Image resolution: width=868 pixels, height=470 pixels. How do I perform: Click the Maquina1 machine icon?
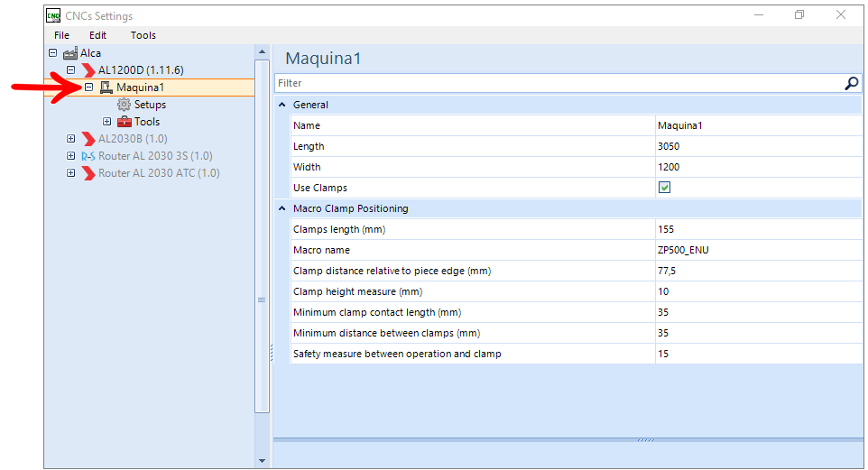click(106, 88)
